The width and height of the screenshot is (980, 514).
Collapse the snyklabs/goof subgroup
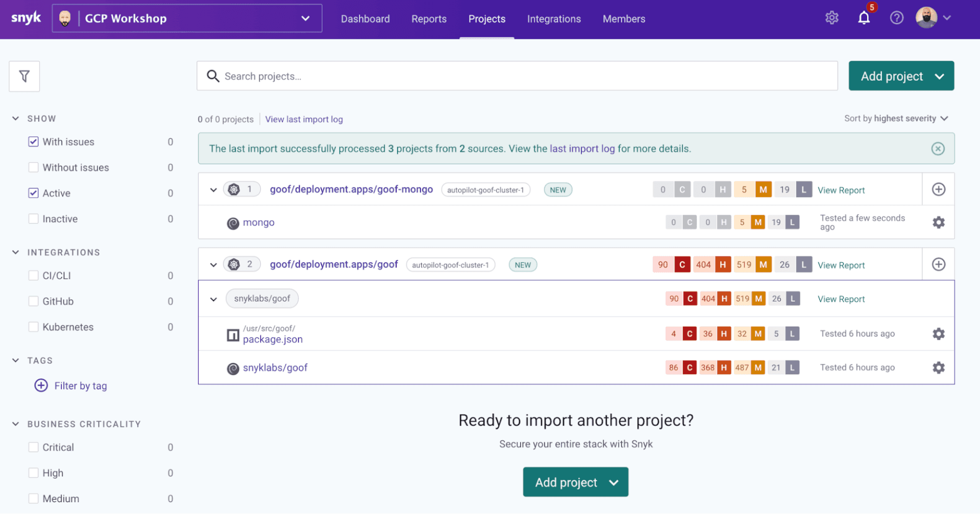(213, 299)
